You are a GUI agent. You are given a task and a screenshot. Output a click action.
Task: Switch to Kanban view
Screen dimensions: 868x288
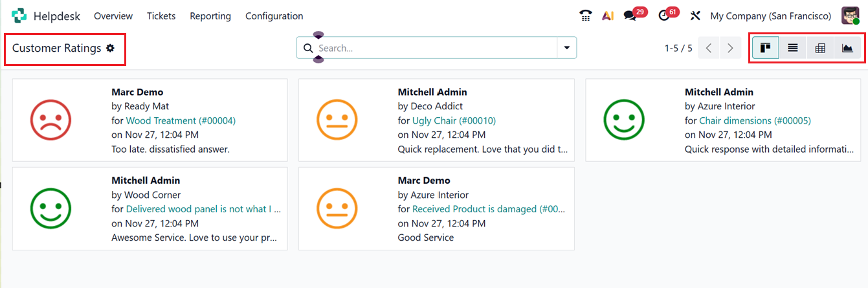765,48
